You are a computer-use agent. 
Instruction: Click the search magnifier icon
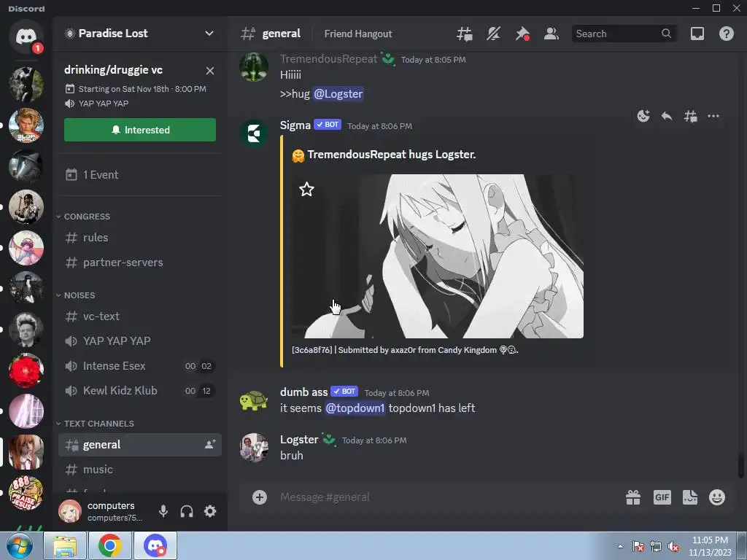pos(667,34)
